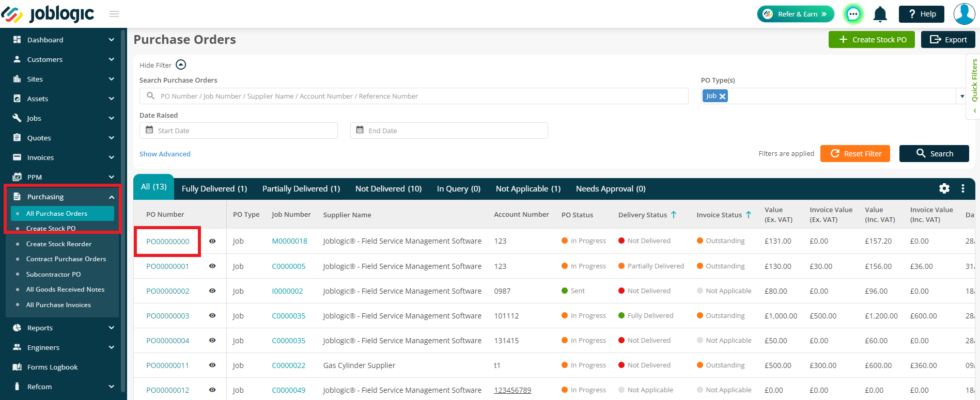Open table settings gear icon
The width and height of the screenshot is (980, 400).
[x=944, y=188]
